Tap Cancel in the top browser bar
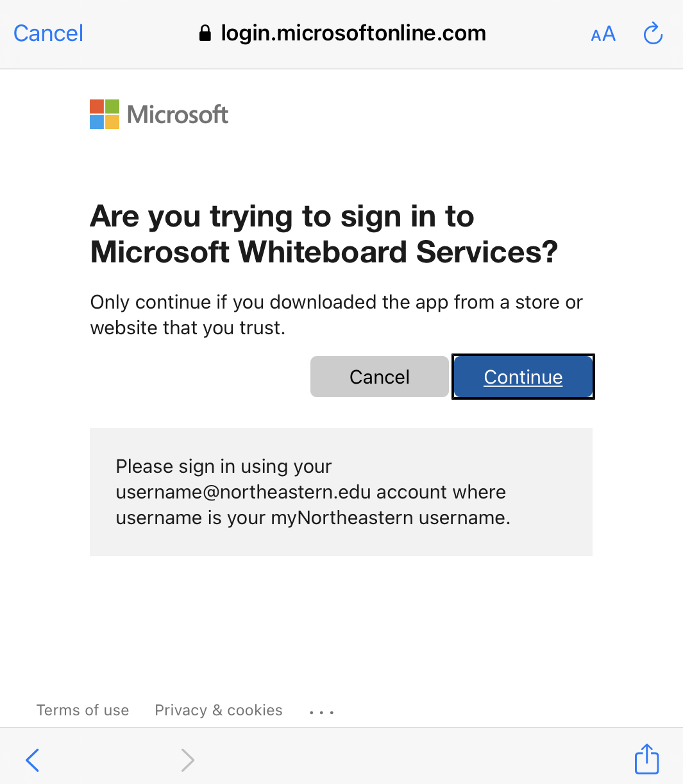 tap(48, 33)
